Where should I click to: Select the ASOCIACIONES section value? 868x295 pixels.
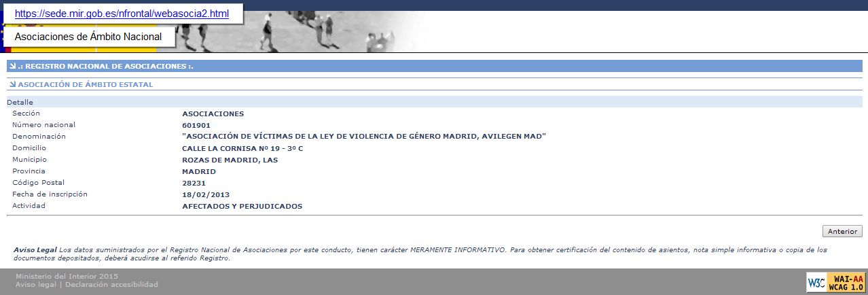tap(213, 114)
